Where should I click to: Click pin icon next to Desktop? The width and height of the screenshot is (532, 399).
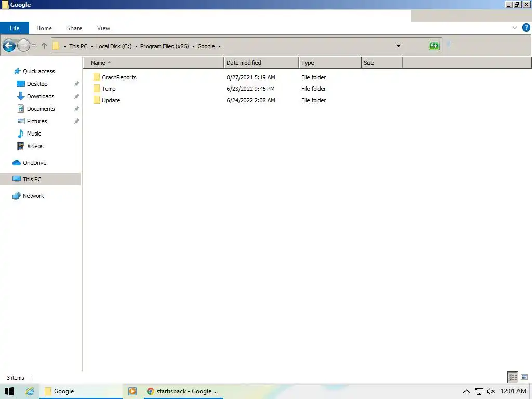tap(77, 84)
